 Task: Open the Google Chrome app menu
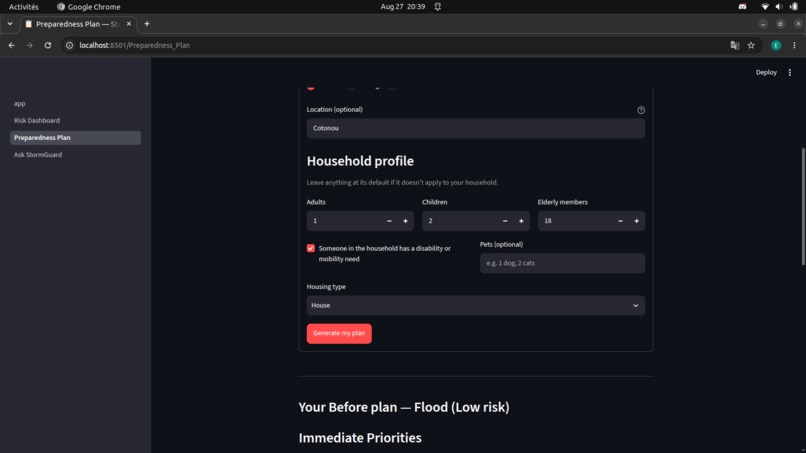(88, 7)
